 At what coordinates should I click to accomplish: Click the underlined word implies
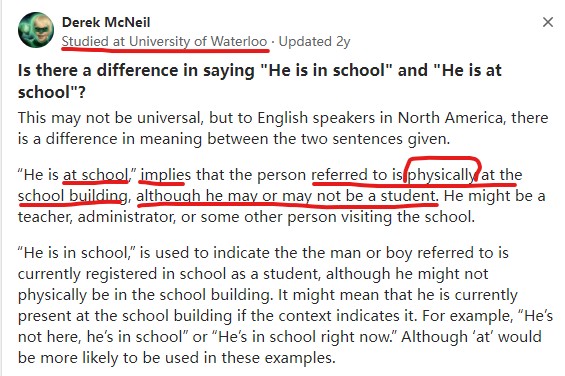pos(166,175)
